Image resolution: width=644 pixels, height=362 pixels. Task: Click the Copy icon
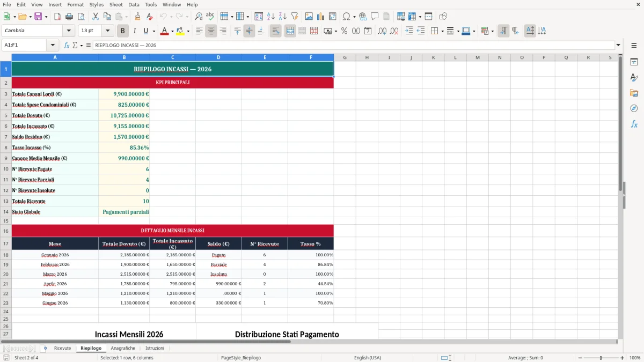click(107, 17)
